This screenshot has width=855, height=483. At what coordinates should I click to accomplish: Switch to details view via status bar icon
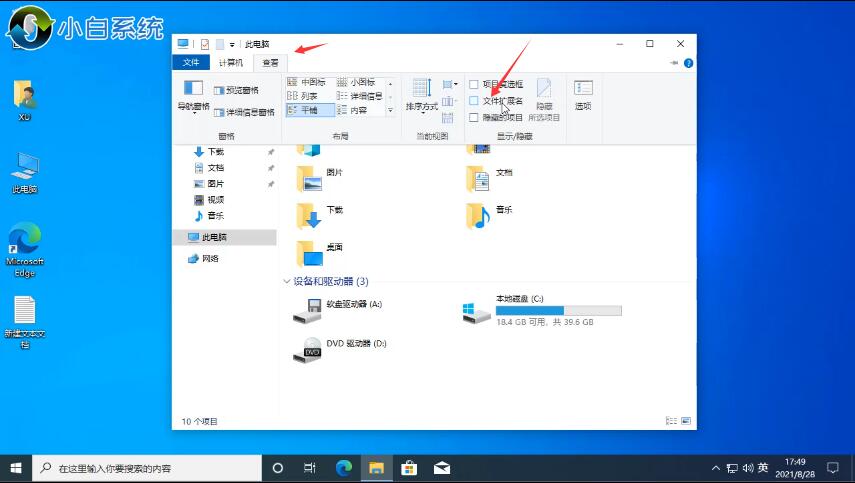pyautogui.click(x=671, y=421)
